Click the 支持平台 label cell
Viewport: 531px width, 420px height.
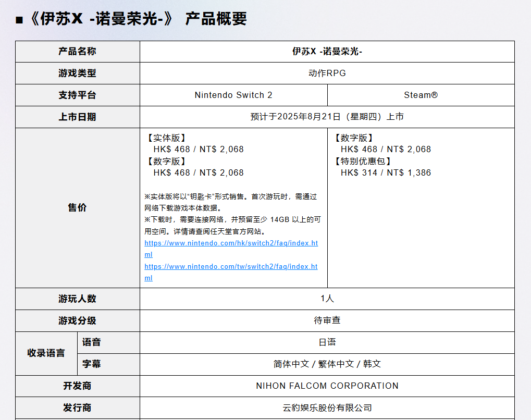78,95
